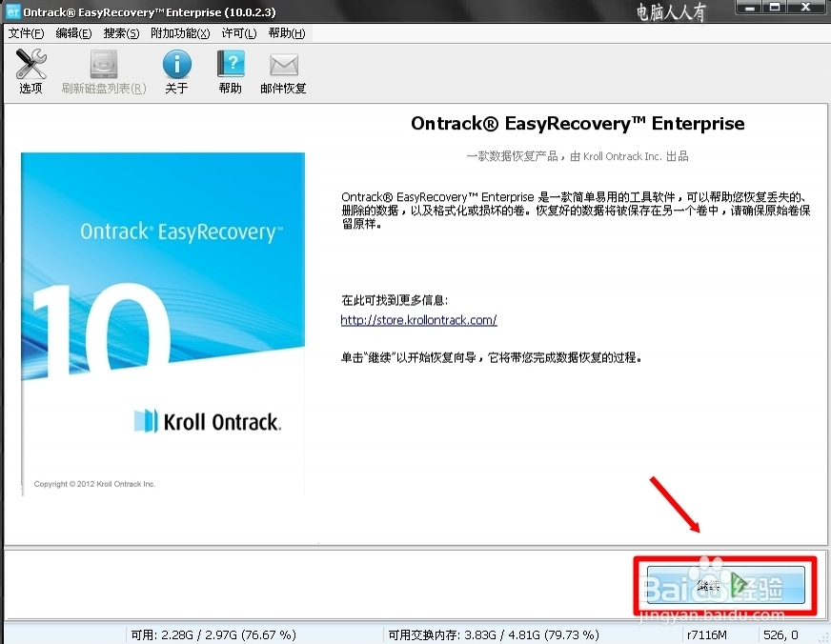
Task: Click the Copyright 2012 Kroll Ontrack text
Action: click(94, 484)
